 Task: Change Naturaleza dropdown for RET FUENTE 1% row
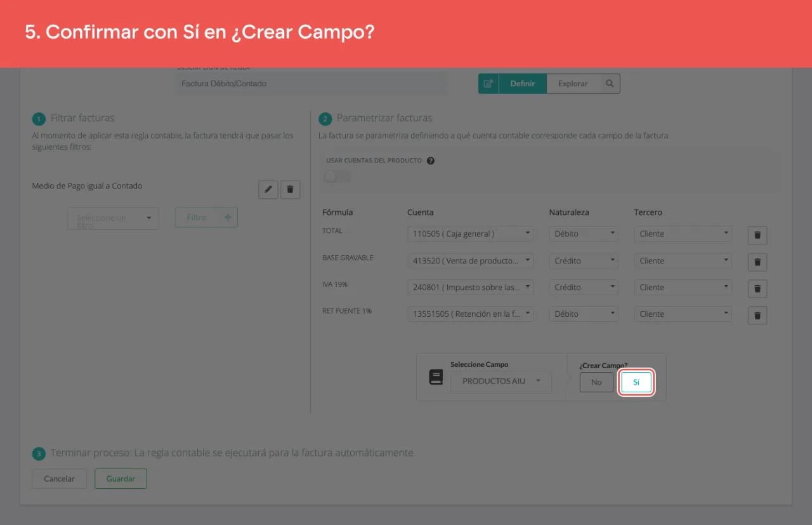[584, 314]
